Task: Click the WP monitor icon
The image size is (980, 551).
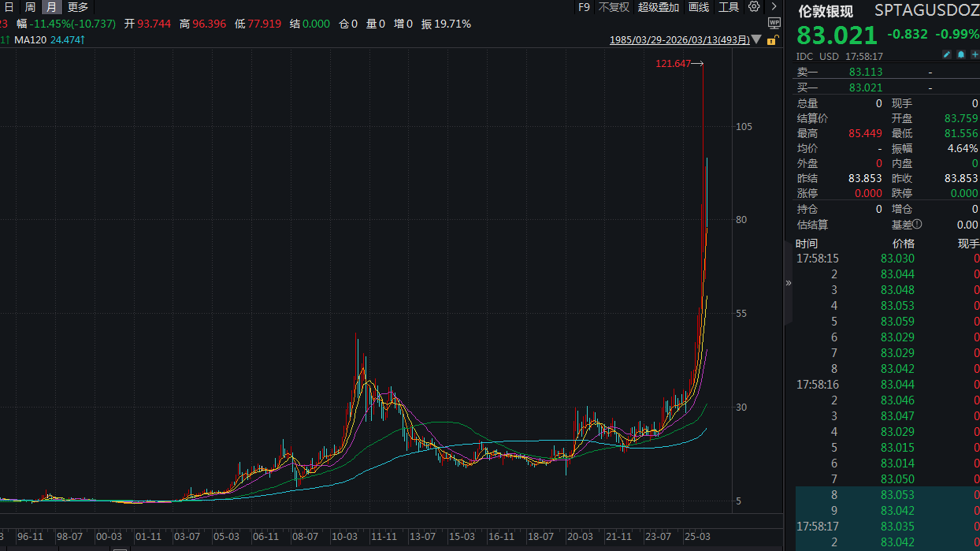Action: pos(774,24)
